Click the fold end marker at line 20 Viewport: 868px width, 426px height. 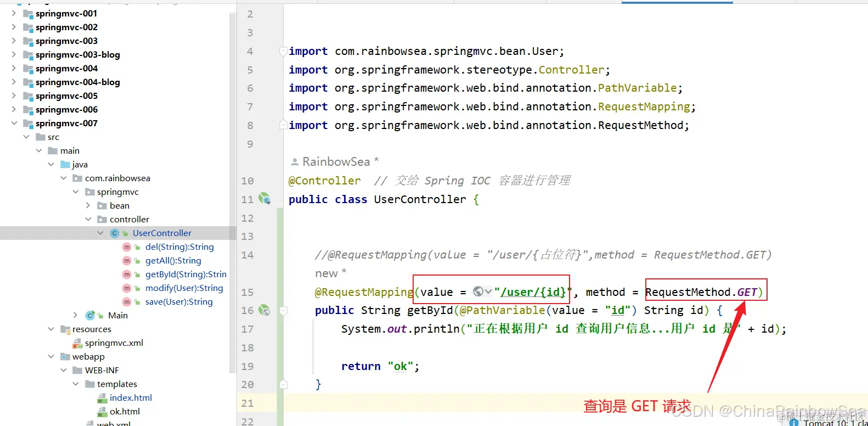tap(283, 384)
